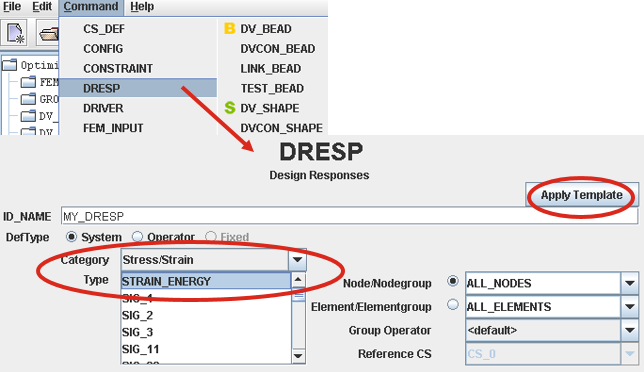The height and width of the screenshot is (372, 644).
Task: Select the FEM folder icon in tree
Action: click(28, 83)
